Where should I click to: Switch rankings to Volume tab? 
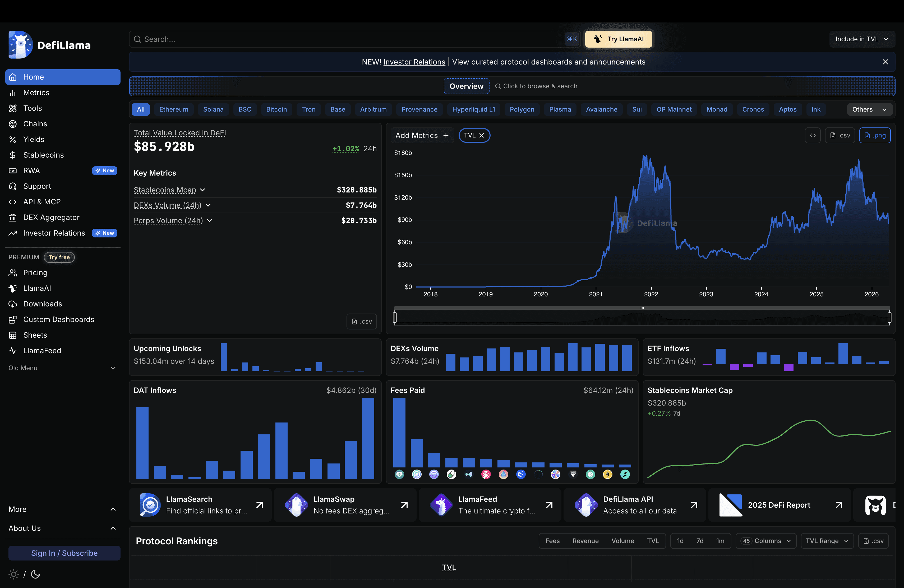point(622,541)
